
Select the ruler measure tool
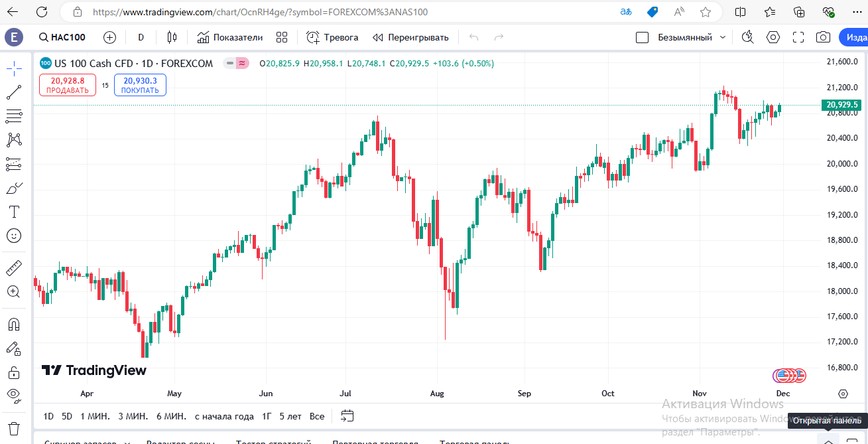click(x=14, y=268)
